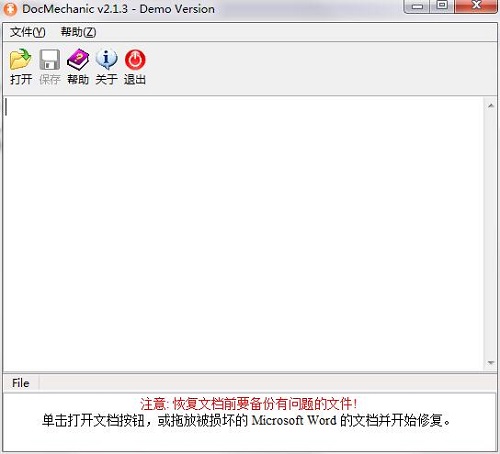Click the scrollbar up arrow
This screenshot has height=454, width=500.
click(491, 106)
